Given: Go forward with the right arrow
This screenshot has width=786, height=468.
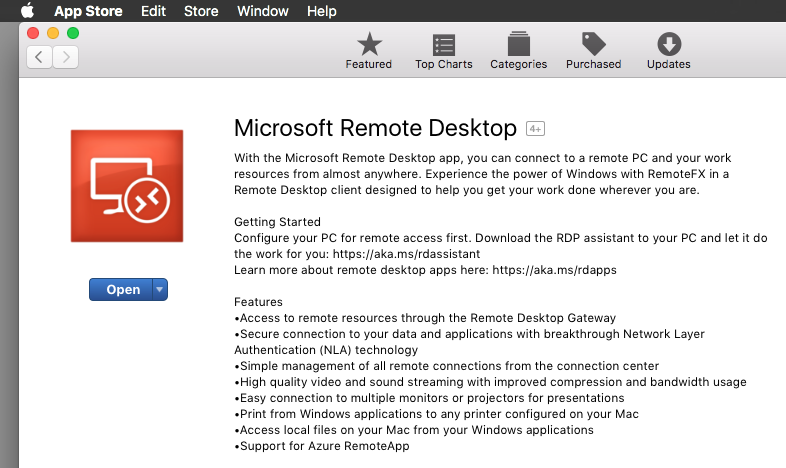Looking at the screenshot, I should tap(66, 57).
